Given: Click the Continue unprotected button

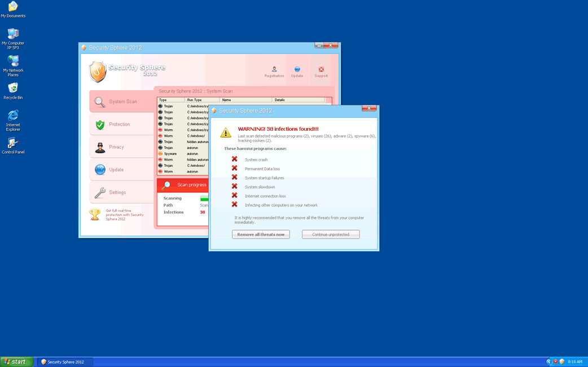Looking at the screenshot, I should coord(330,235).
